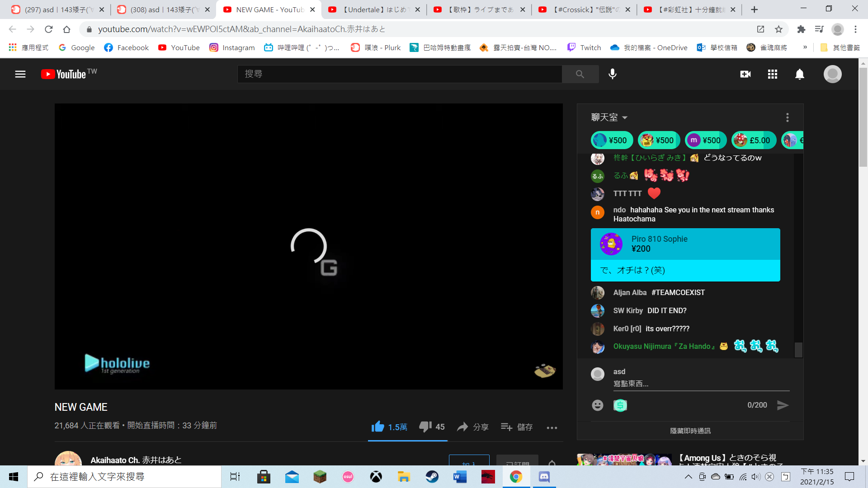Reload the current page
Screen dimensions: 868x488
click(x=48, y=29)
